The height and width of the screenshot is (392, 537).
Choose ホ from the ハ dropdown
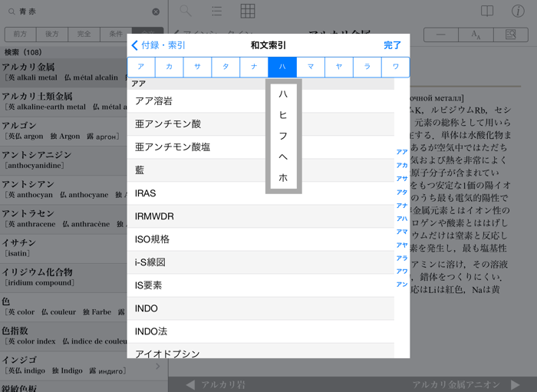point(283,177)
